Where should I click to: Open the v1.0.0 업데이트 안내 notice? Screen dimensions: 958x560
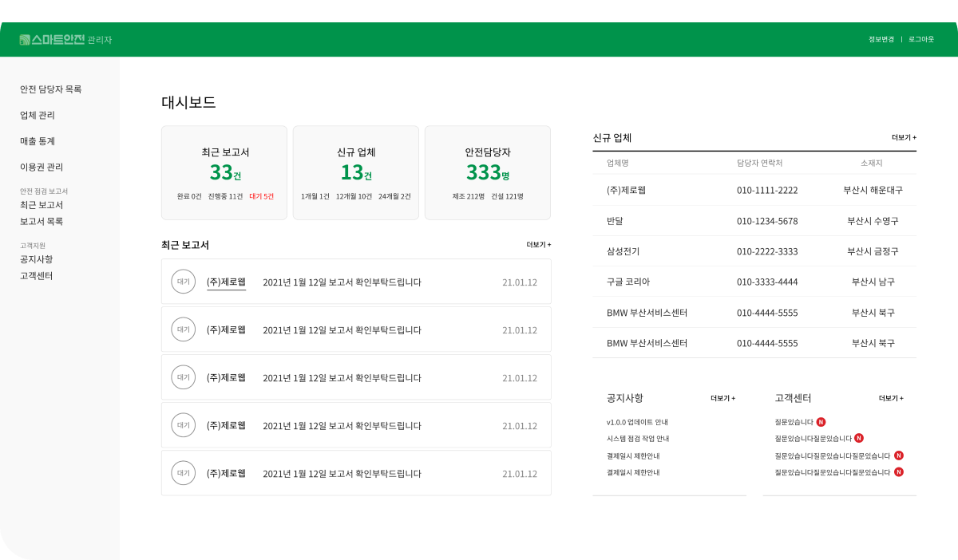point(637,422)
